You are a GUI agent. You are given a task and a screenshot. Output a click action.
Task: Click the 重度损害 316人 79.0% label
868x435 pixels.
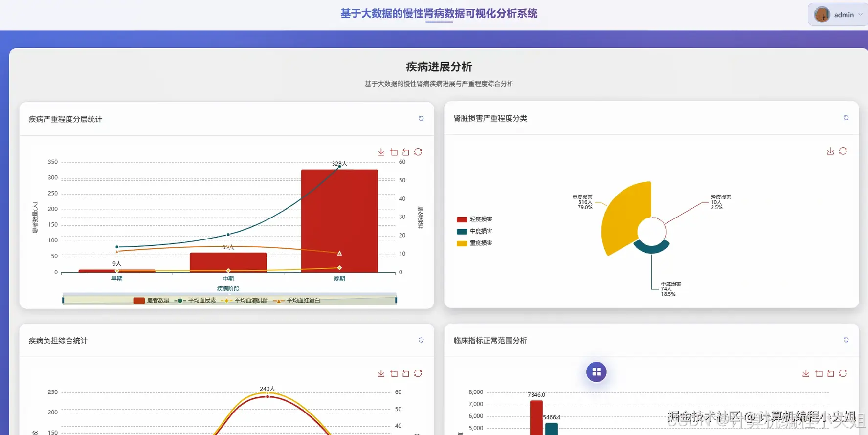[582, 202]
